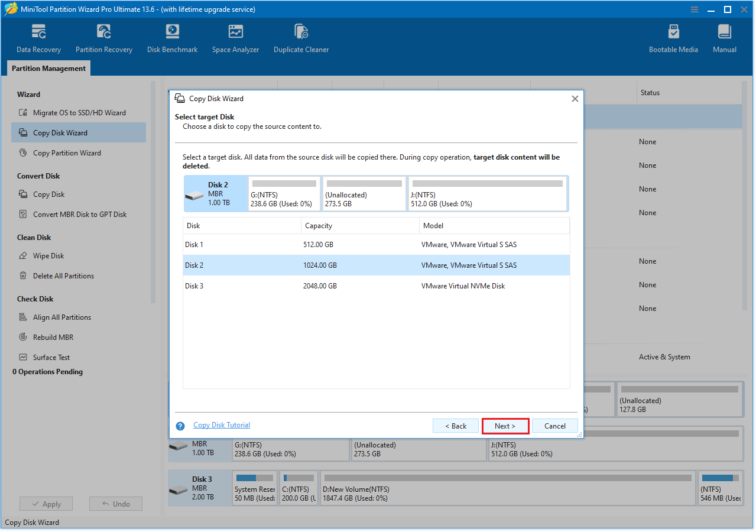The image size is (756, 532).
Task: Click the 546 MB NTFS partition on Disk 3
Action: pos(719,488)
